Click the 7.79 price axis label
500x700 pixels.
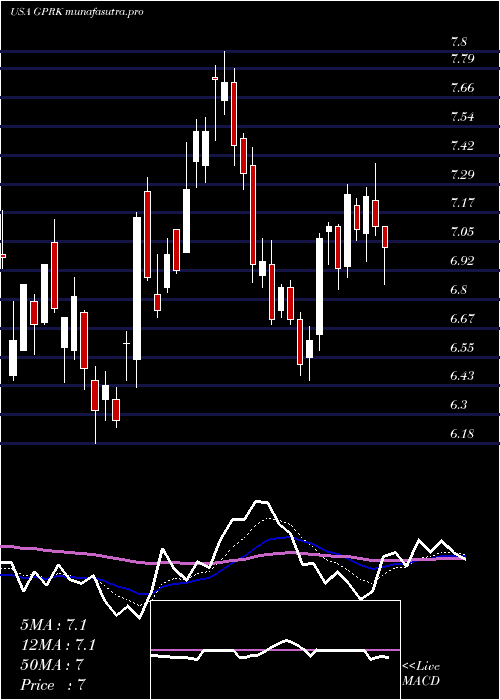pyautogui.click(x=462, y=58)
